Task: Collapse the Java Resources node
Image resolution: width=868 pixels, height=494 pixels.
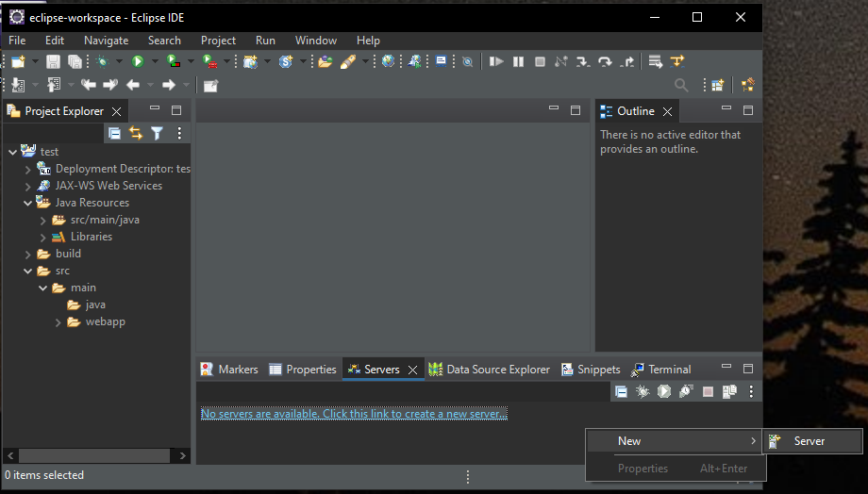Action: [x=27, y=203]
